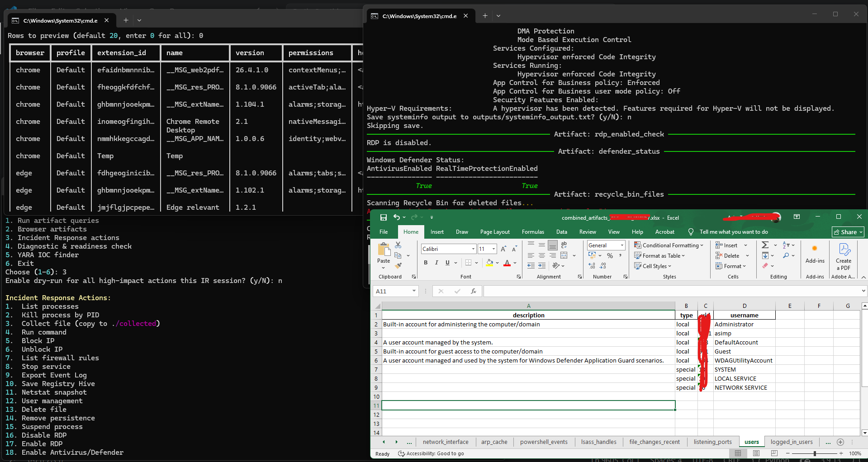Decrease decimal places

(x=603, y=266)
